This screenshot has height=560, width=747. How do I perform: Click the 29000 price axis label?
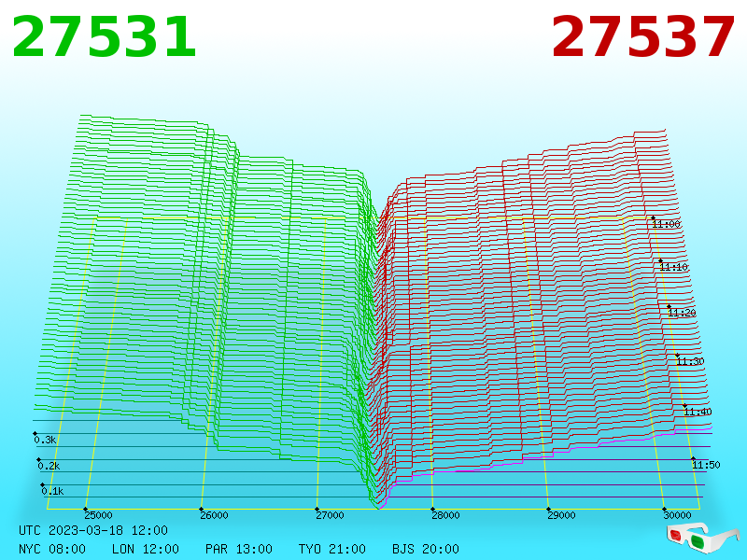[561, 515]
